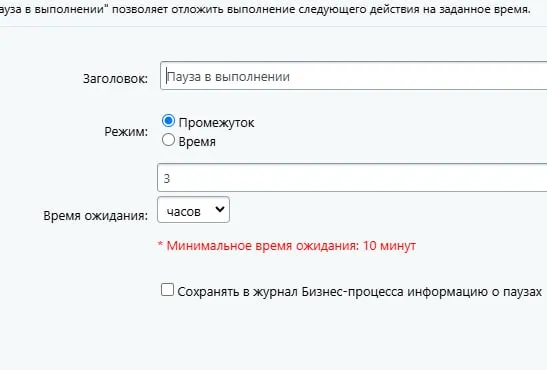Click the Промежуток option label text

(216, 123)
